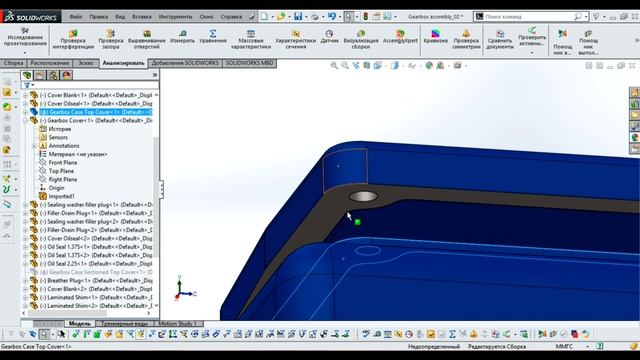Open the Правка menu
The width and height of the screenshot is (640, 360).
(x=98, y=17)
